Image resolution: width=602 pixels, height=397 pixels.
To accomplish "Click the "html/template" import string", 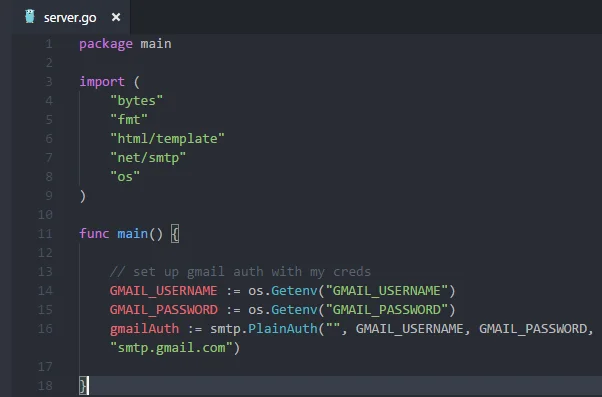I will 167,138.
